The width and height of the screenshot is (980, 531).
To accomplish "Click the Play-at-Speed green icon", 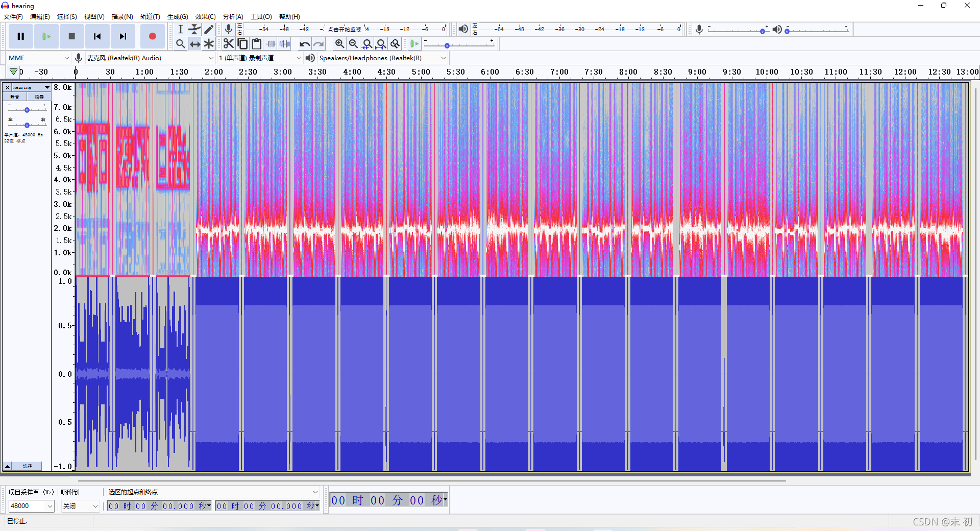I will (414, 44).
